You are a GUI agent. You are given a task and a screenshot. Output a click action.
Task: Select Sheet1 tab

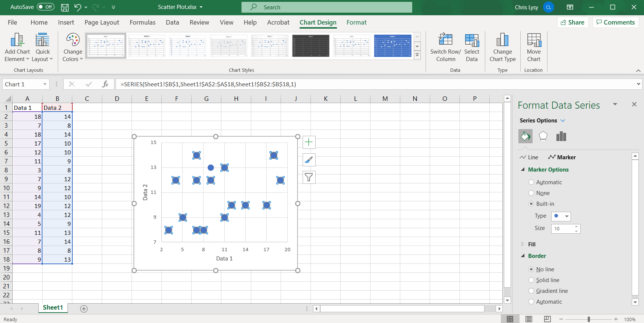pyautogui.click(x=53, y=308)
